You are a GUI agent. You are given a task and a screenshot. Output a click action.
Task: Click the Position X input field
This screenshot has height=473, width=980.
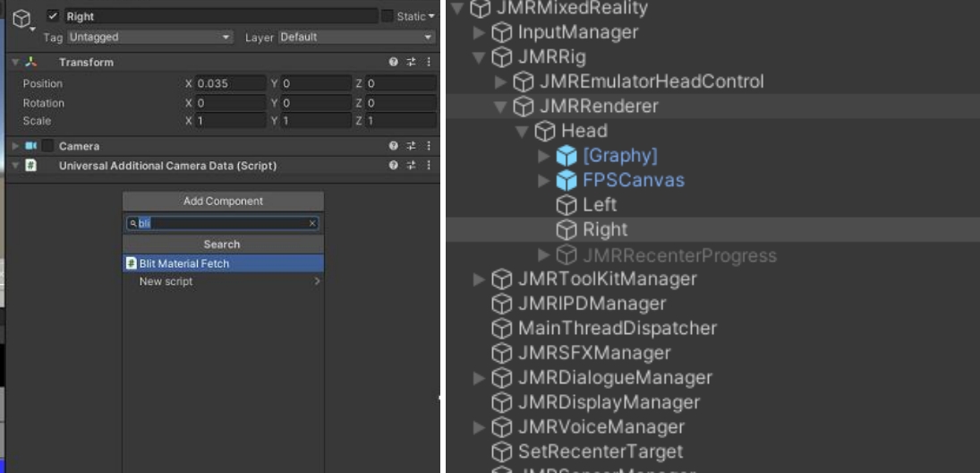coord(230,83)
